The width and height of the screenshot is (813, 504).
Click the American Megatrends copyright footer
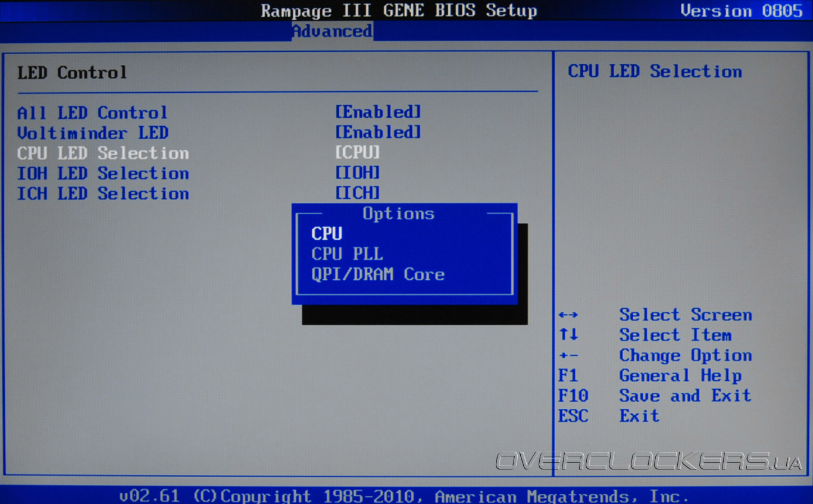(x=404, y=496)
